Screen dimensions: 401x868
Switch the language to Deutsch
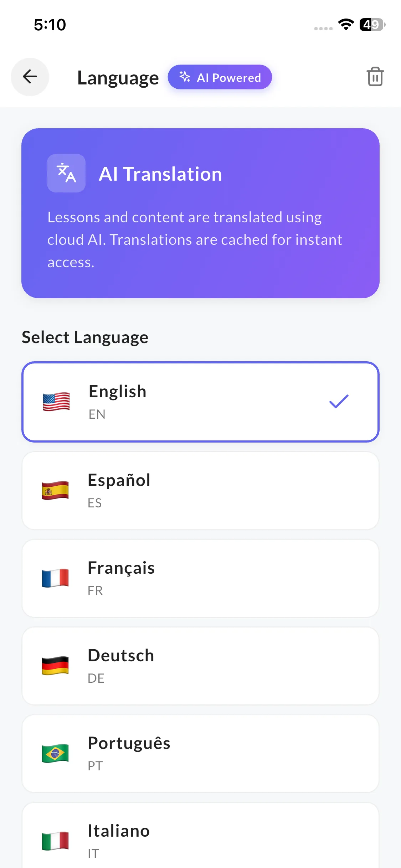point(200,666)
